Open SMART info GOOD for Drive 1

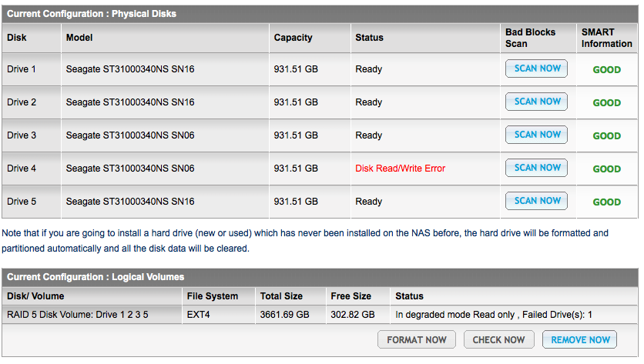[606, 70]
